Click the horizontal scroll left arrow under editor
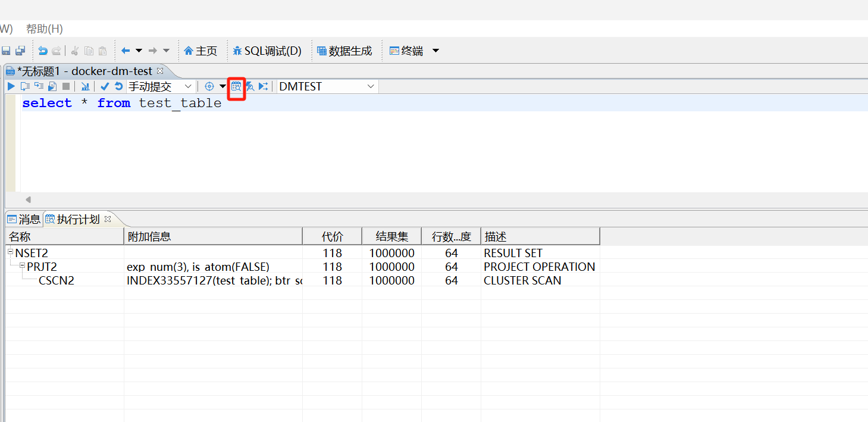Viewport: 868px width, 422px height. pyautogui.click(x=28, y=199)
